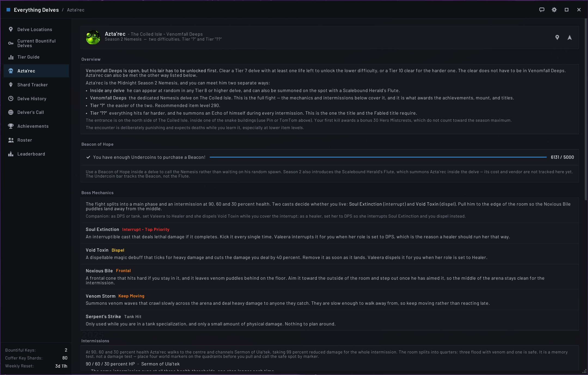Click the Everything Delves breadcrumb title

click(36, 10)
